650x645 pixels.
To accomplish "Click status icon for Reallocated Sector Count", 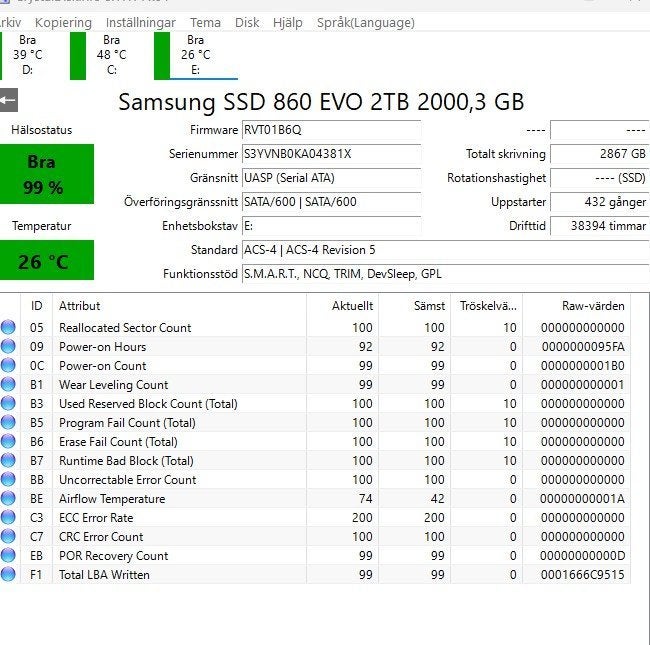I will pyautogui.click(x=8, y=327).
